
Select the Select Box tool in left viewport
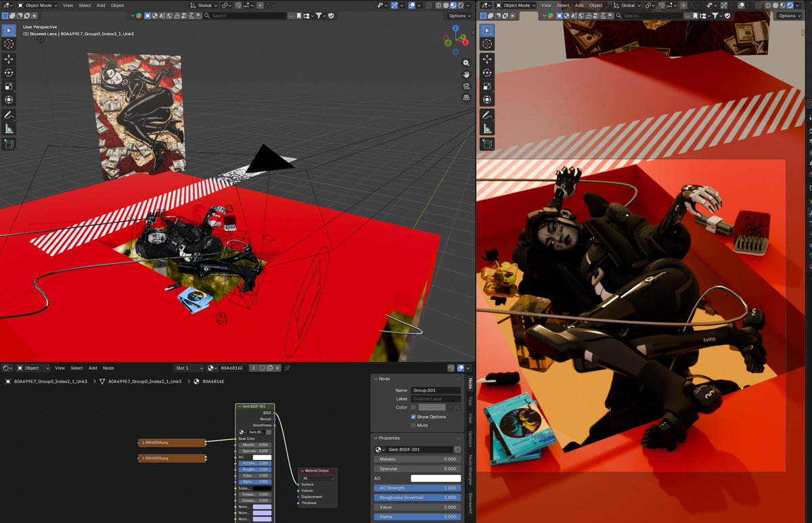coord(9,30)
